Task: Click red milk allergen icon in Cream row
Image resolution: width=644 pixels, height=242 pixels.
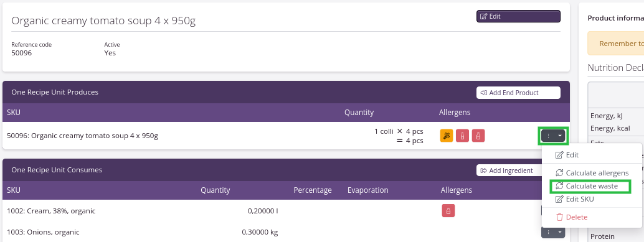Action: tap(448, 211)
